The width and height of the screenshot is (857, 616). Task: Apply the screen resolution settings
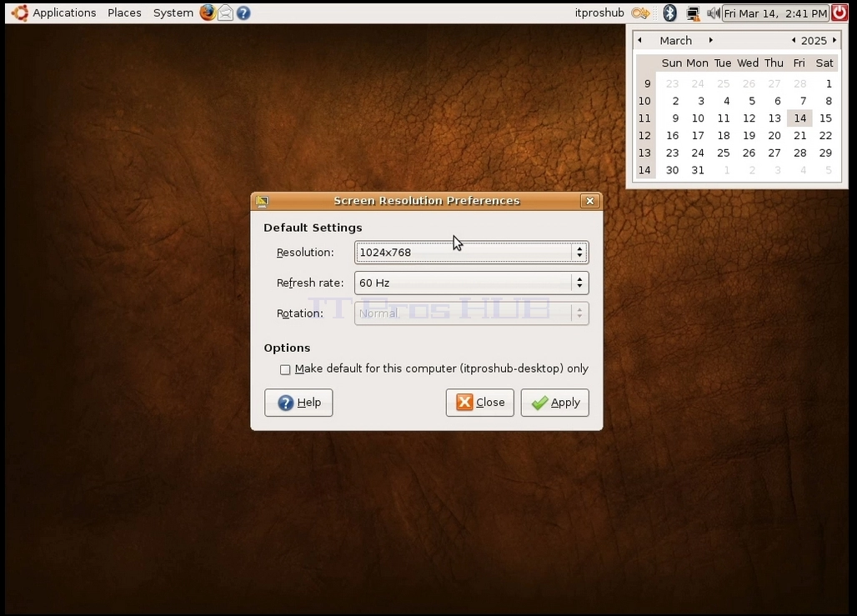pos(554,403)
